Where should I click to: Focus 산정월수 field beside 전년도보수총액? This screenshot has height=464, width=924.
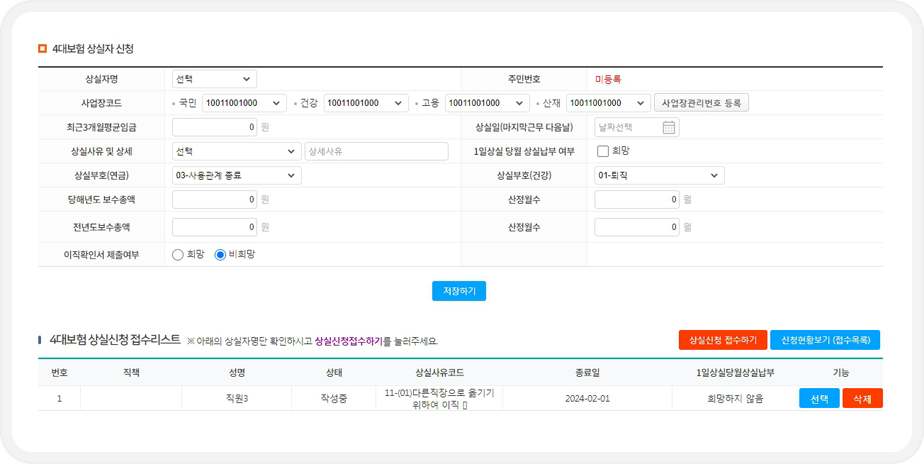pos(637,227)
